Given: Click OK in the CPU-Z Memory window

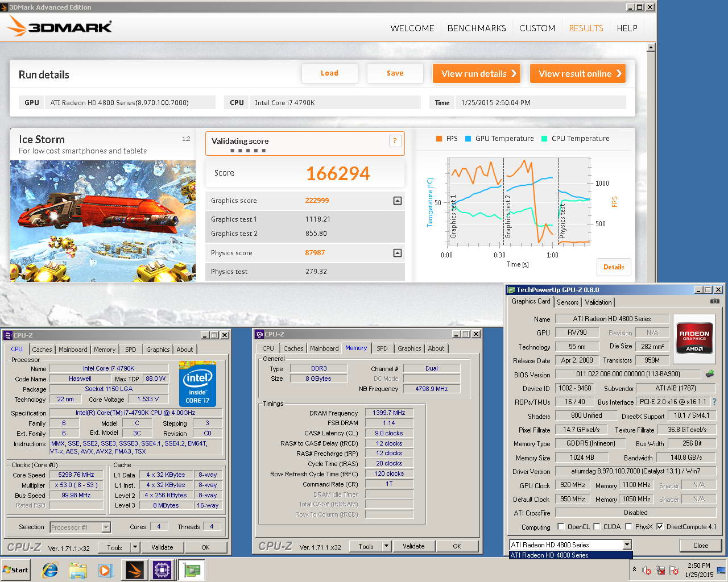Looking at the screenshot, I should point(457,546).
